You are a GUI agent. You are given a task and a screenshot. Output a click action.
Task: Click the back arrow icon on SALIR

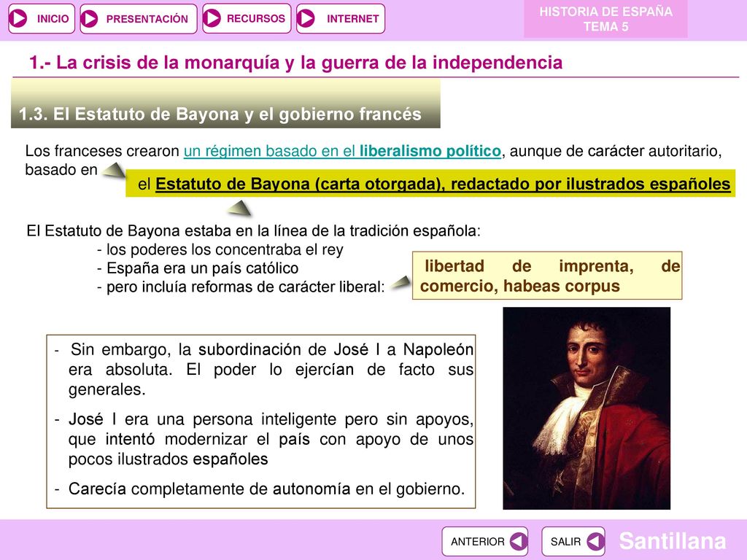(x=595, y=542)
